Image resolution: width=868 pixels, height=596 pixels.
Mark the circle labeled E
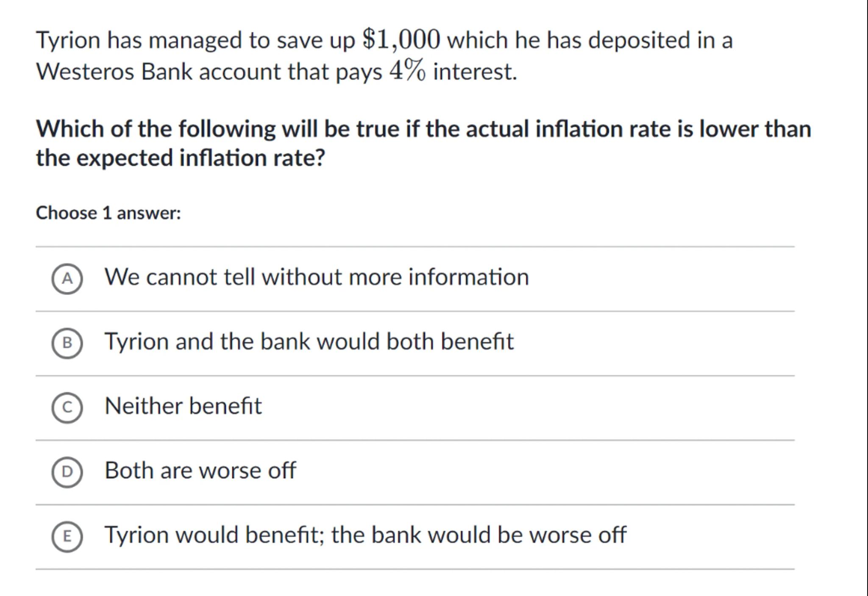pos(67,536)
